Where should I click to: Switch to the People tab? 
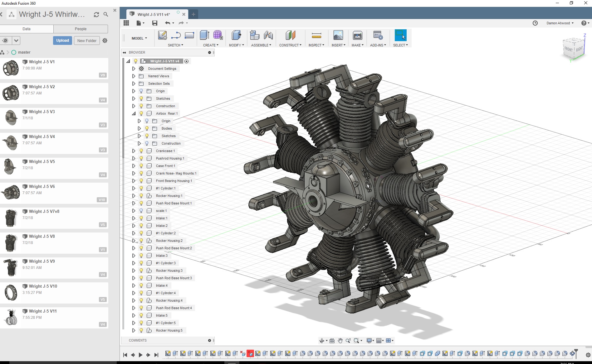(x=81, y=29)
